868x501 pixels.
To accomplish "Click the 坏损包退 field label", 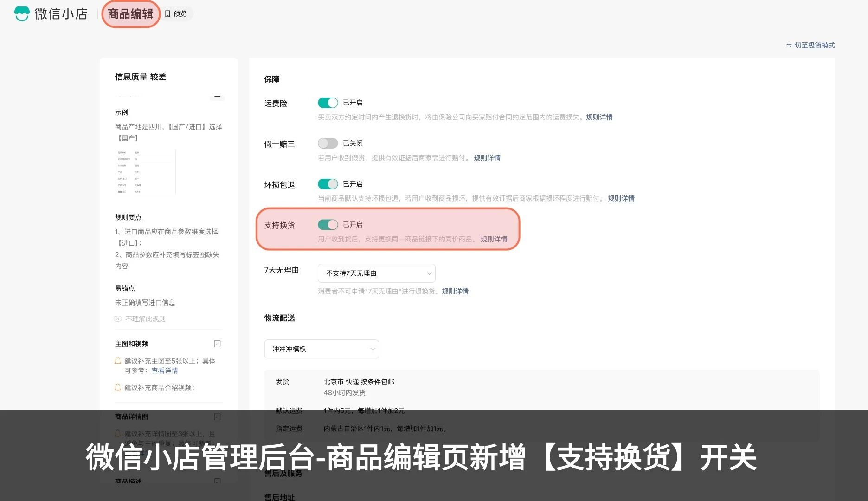I will click(x=280, y=185).
